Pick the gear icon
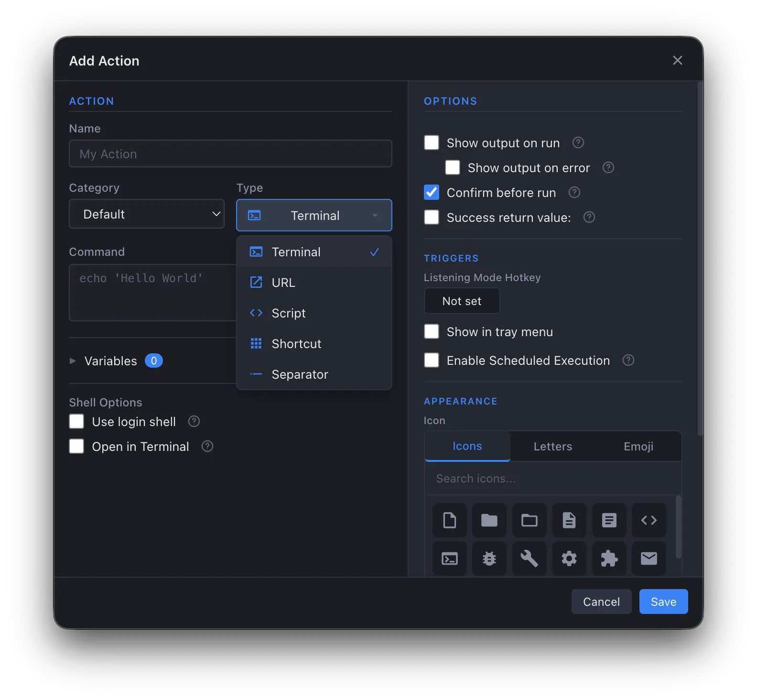 [569, 558]
